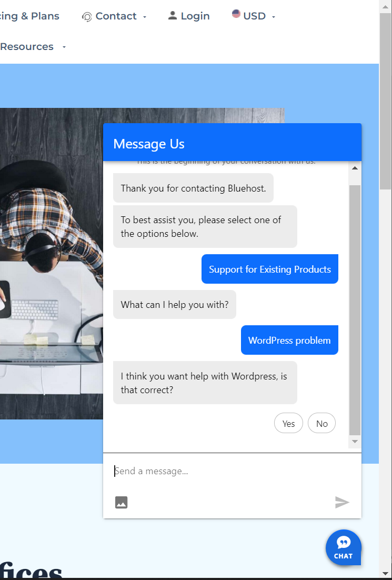Screen dimensions: 392x580
Task: Click the office worker hero photo
Action: (52, 263)
